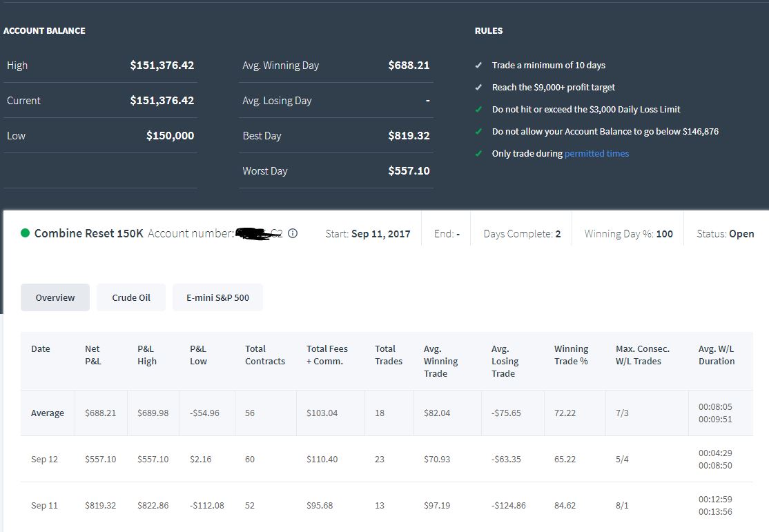Click the Winning Trade % column header
Image resolution: width=769 pixels, height=532 pixels.
[x=571, y=355]
